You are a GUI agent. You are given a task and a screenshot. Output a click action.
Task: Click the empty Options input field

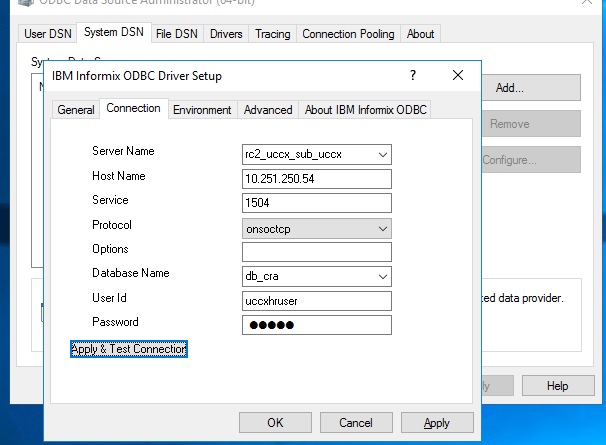pos(316,252)
